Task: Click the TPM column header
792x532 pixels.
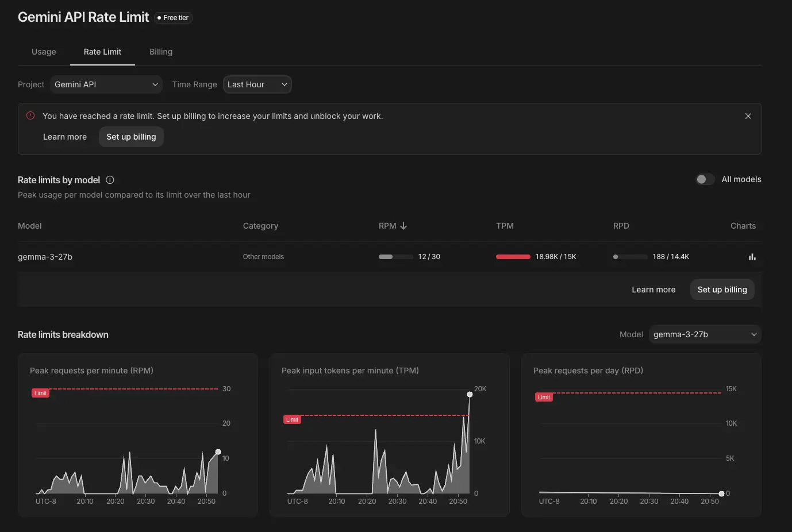Action: 505,226
